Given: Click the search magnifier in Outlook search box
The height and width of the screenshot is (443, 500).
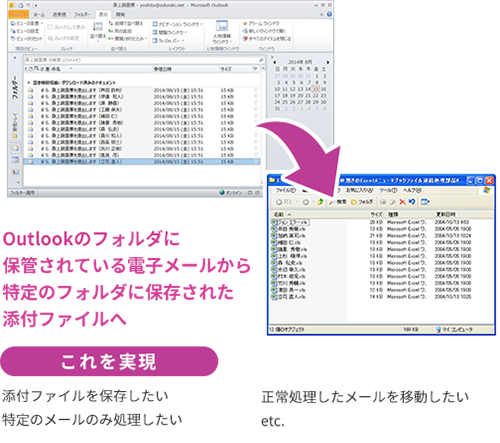Looking at the screenshot, I should (261, 60).
